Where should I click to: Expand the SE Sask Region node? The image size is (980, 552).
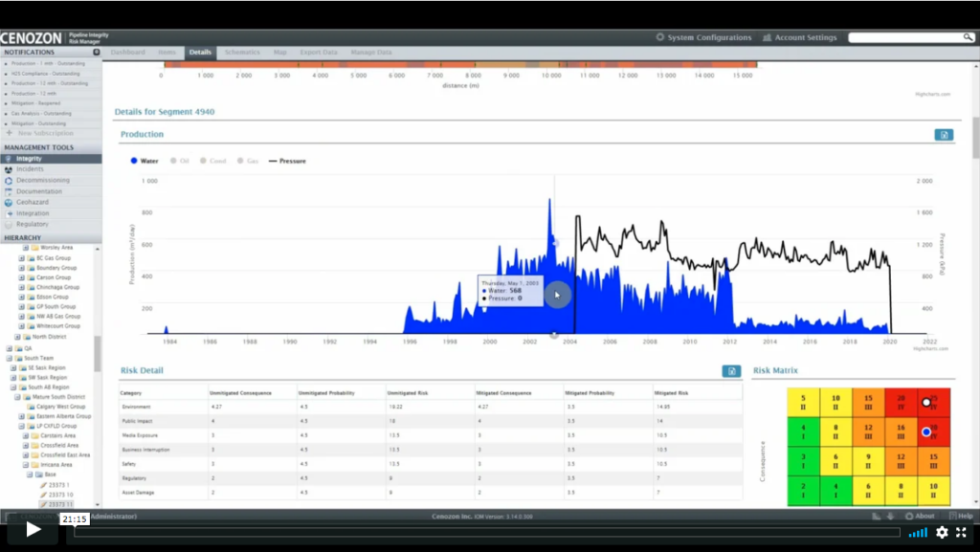point(13,367)
